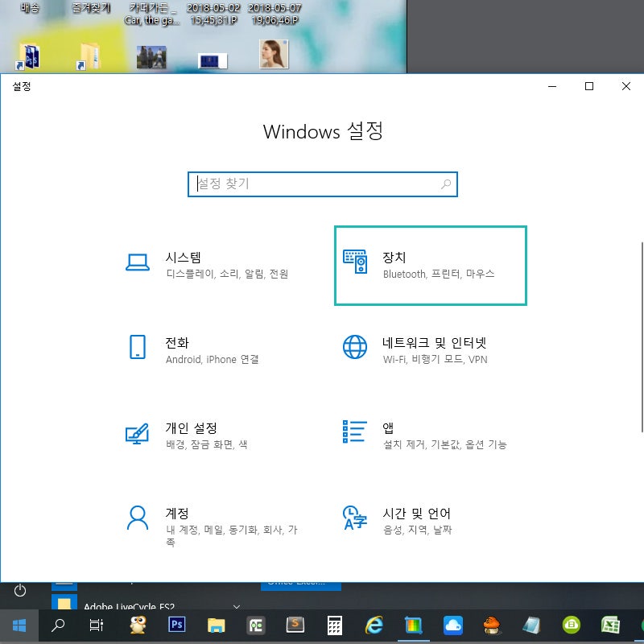This screenshot has width=644, height=644.
Task: Select the 계정 heading text
Action: pos(177,514)
